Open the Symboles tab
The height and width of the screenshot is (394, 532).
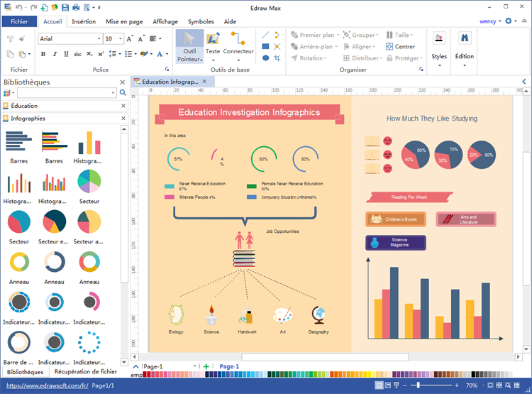201,21
